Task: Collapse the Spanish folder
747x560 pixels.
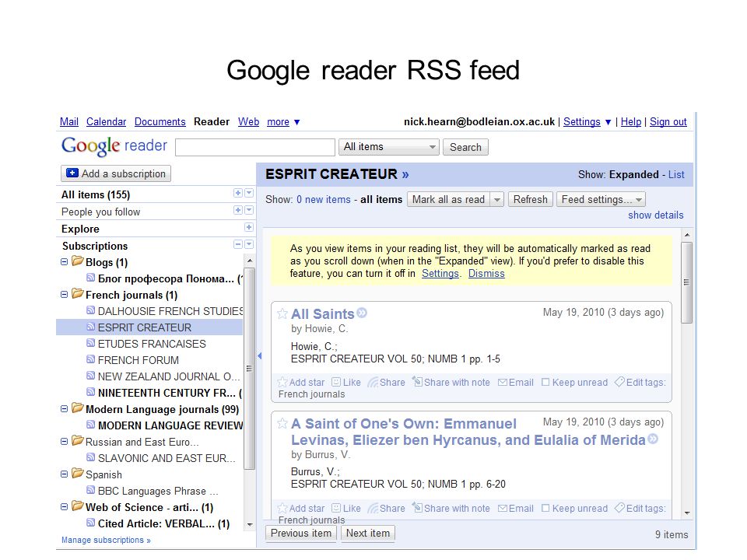Action: pyautogui.click(x=65, y=474)
